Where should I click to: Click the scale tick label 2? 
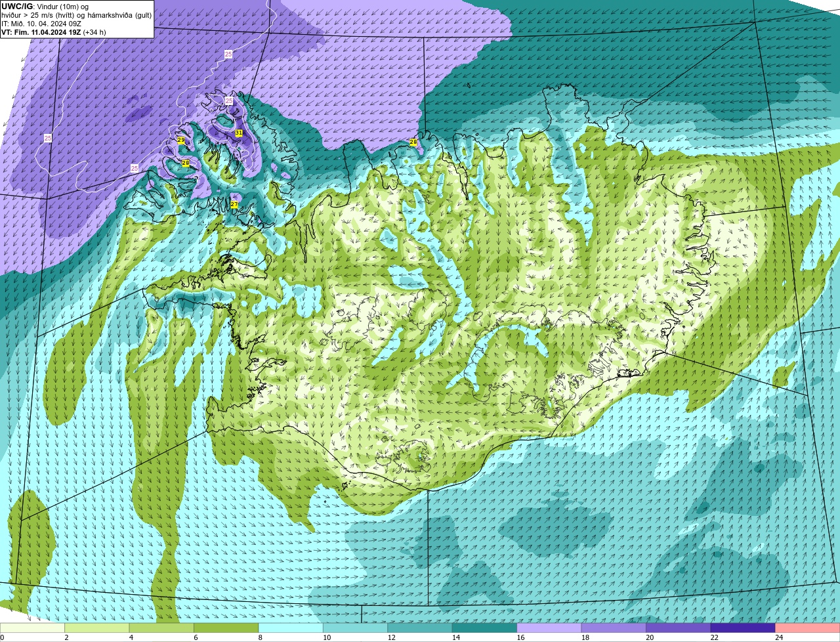tap(66, 637)
